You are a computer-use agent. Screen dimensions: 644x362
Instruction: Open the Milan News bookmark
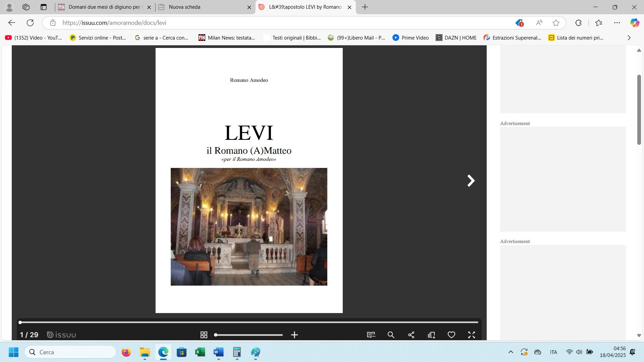point(227,38)
